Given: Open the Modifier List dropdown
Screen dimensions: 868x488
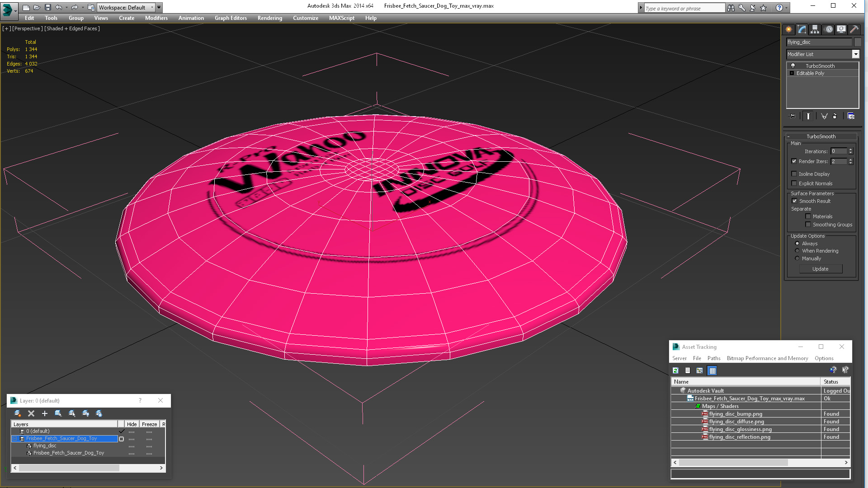Looking at the screenshot, I should [x=855, y=54].
